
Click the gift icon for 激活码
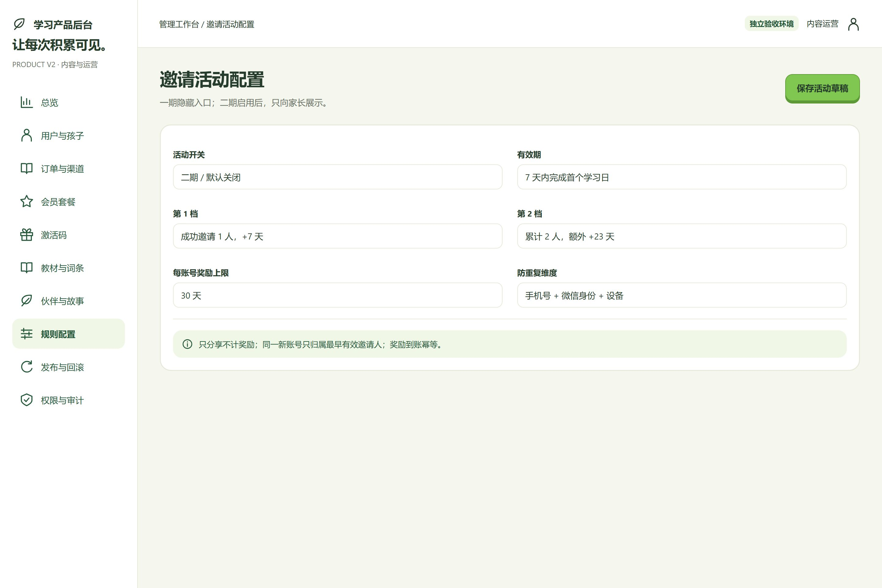tap(27, 235)
